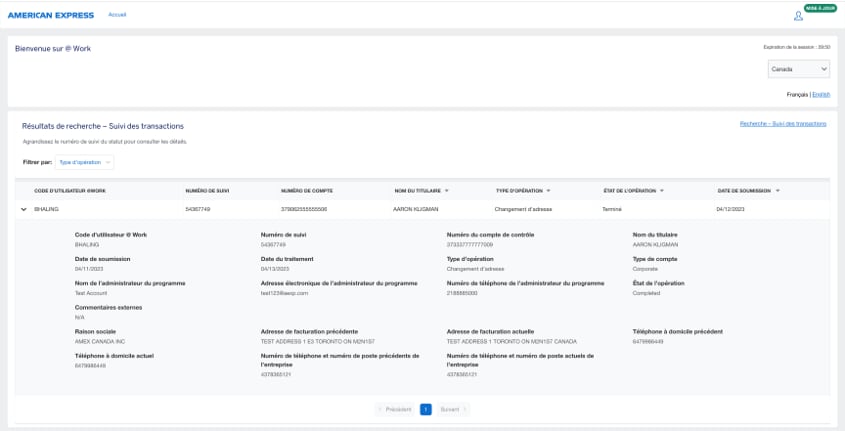Click the American Express logo

(50, 15)
